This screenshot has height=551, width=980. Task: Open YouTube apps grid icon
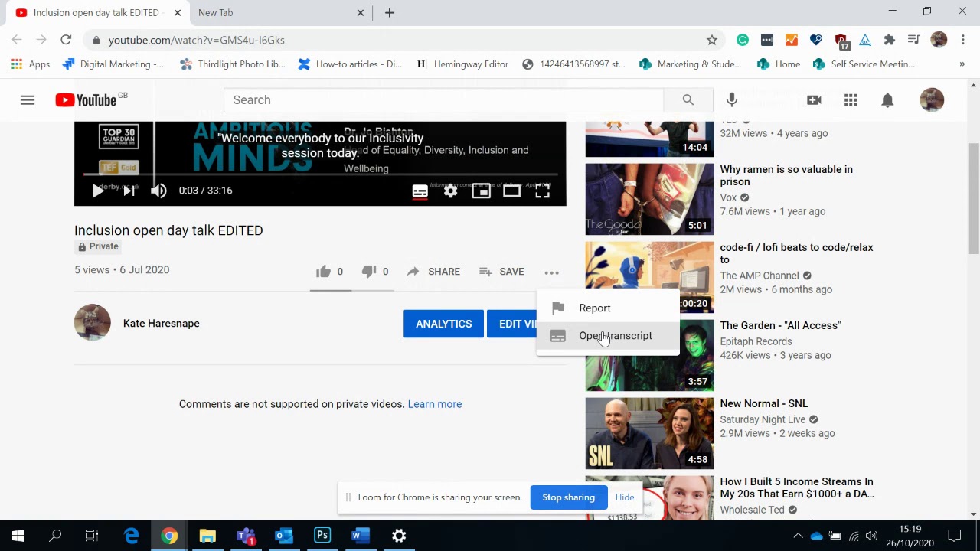pyautogui.click(x=851, y=100)
